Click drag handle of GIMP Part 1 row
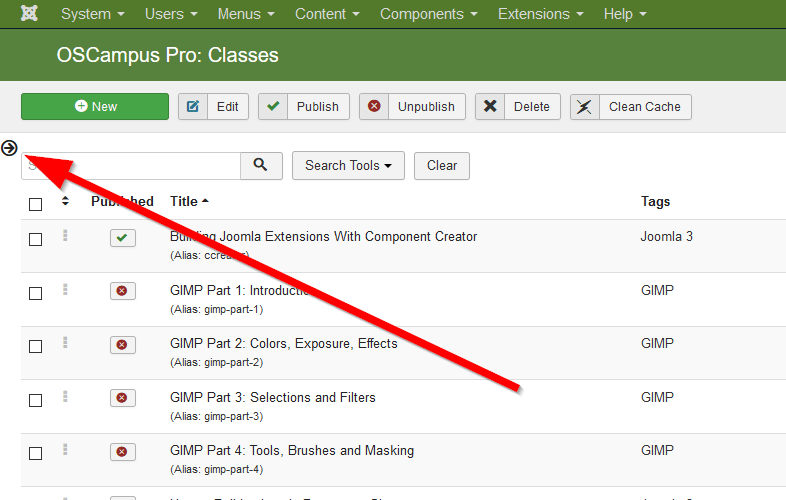 pos(65,289)
